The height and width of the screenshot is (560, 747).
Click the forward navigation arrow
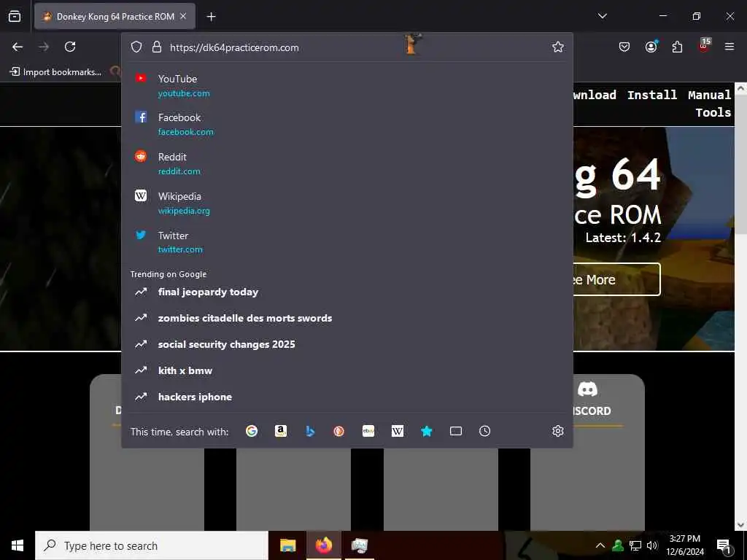pyautogui.click(x=44, y=47)
